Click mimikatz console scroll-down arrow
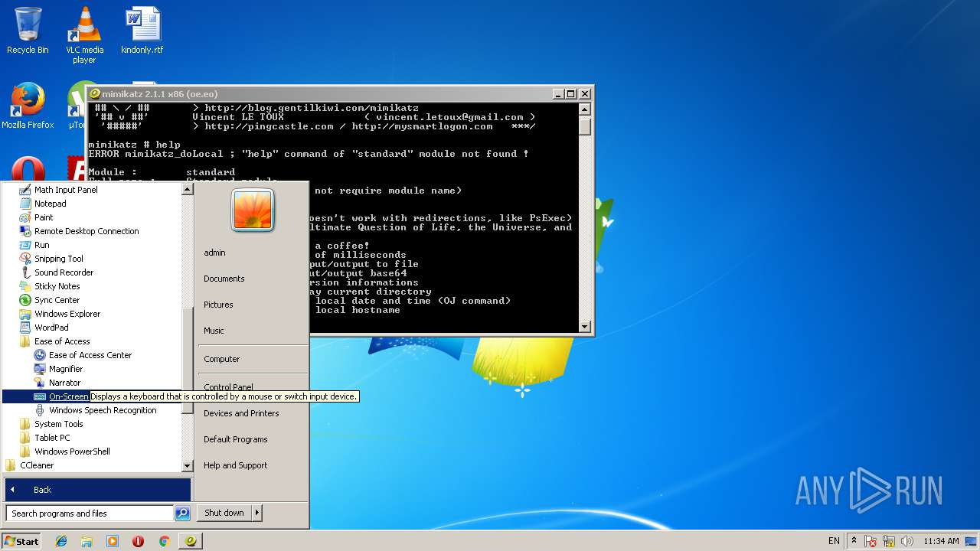The height and width of the screenshot is (551, 980). 585,327
